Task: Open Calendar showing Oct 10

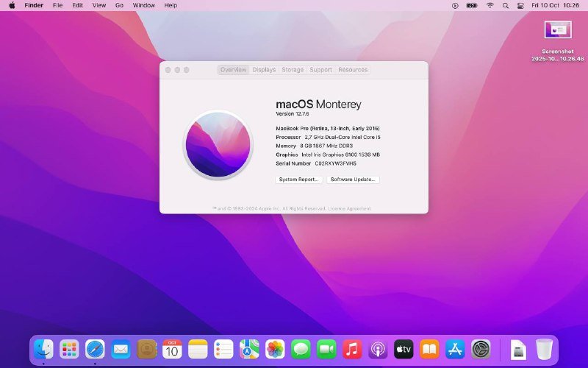Action: [172, 349]
